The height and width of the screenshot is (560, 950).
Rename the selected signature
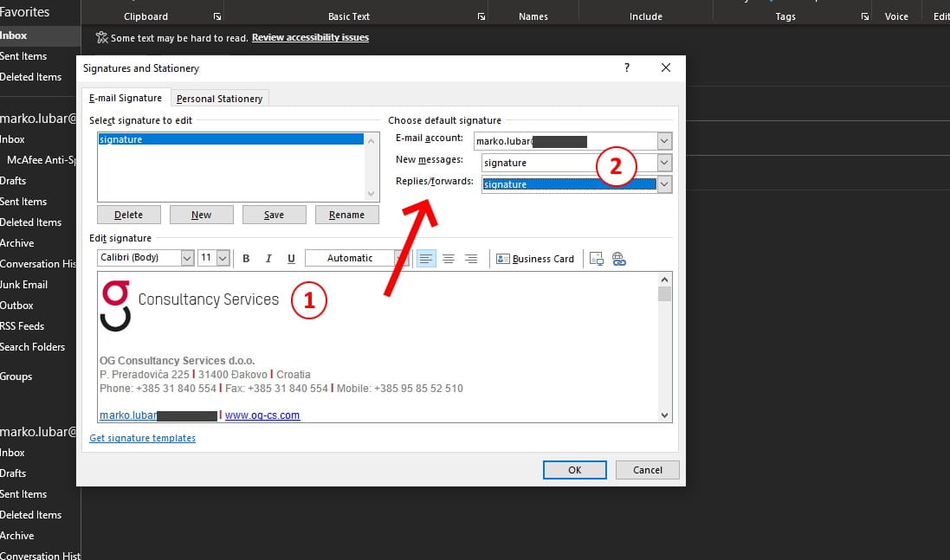(346, 214)
